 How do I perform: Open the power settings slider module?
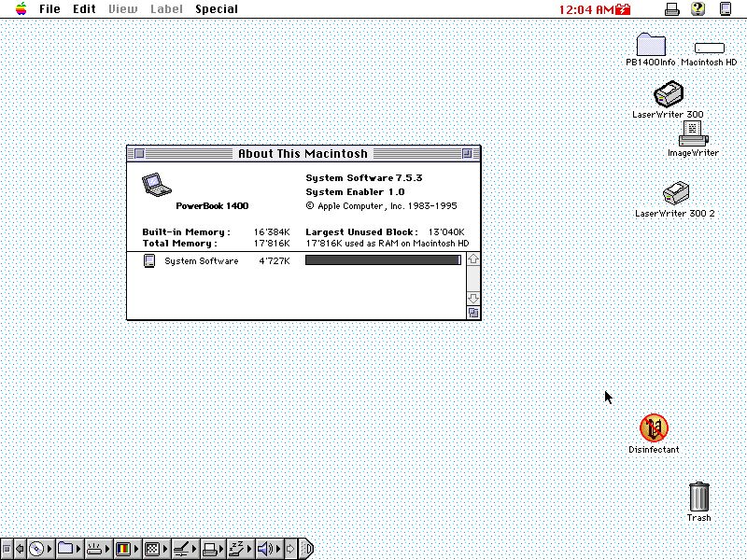point(185,549)
